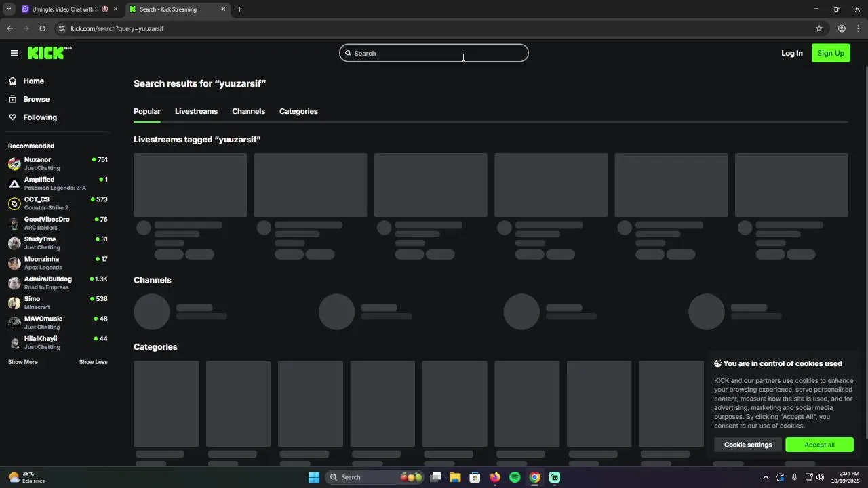The width and height of the screenshot is (868, 488).
Task: Open File Explorer from the taskbar
Action: coord(455,477)
